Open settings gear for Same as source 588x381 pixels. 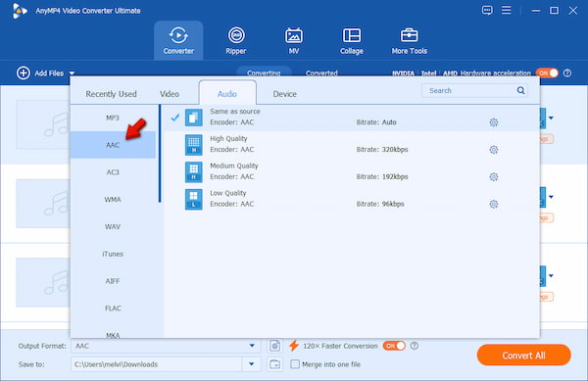coord(494,122)
